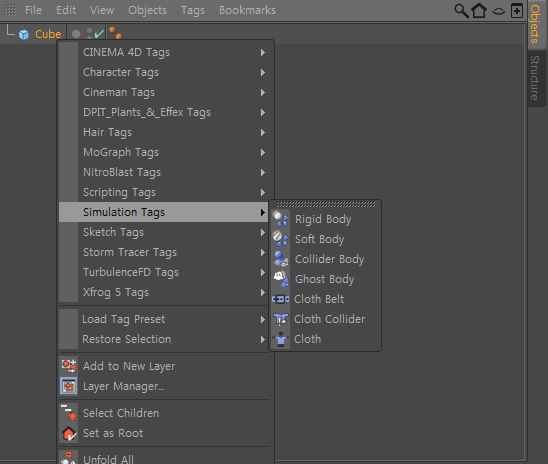Click the Cloth Collider tag icon
This screenshot has height=464, width=548.
point(281,319)
